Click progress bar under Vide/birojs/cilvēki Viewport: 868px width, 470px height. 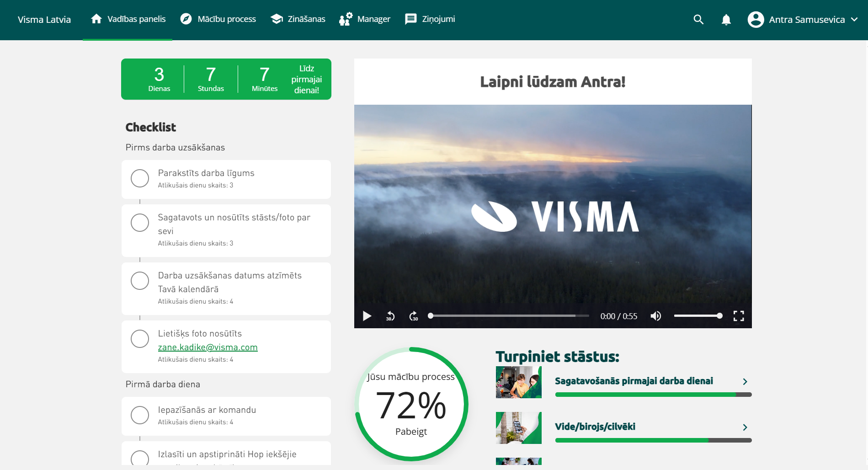pyautogui.click(x=653, y=440)
